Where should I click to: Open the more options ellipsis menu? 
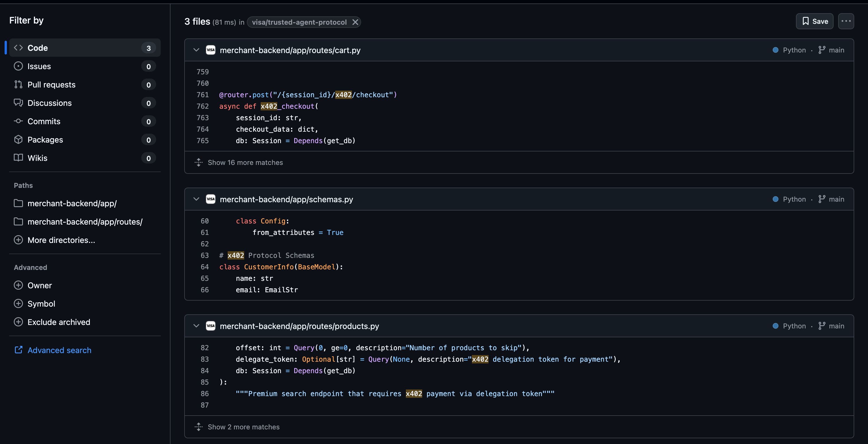coord(846,21)
